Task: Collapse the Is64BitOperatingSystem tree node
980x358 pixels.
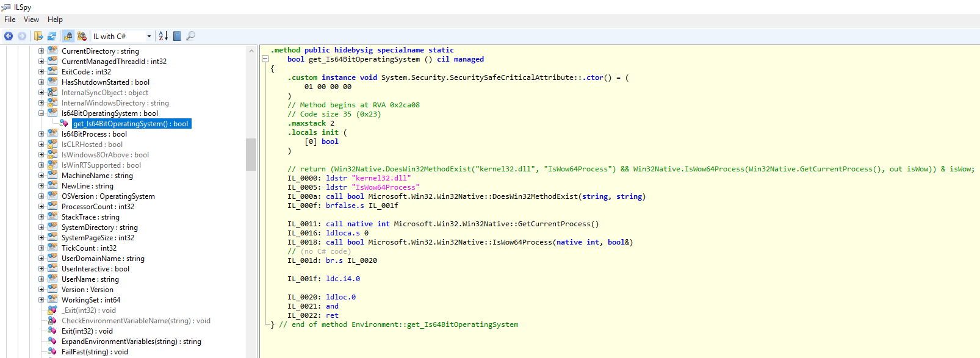Action: 41,113
